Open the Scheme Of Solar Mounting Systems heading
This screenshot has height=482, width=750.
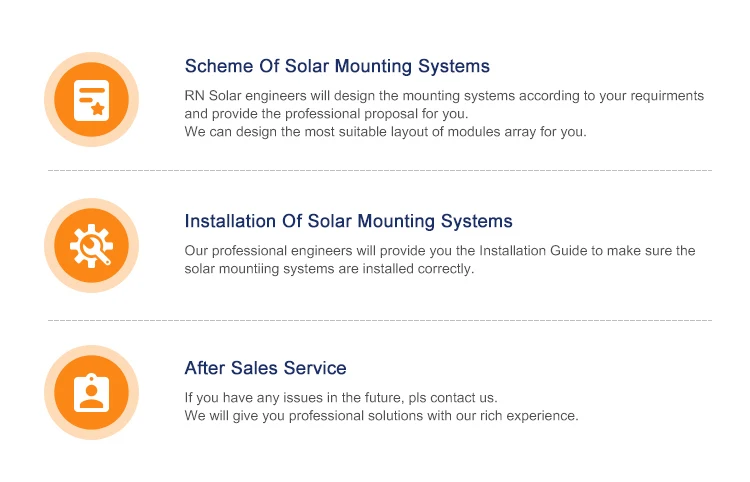click(337, 67)
